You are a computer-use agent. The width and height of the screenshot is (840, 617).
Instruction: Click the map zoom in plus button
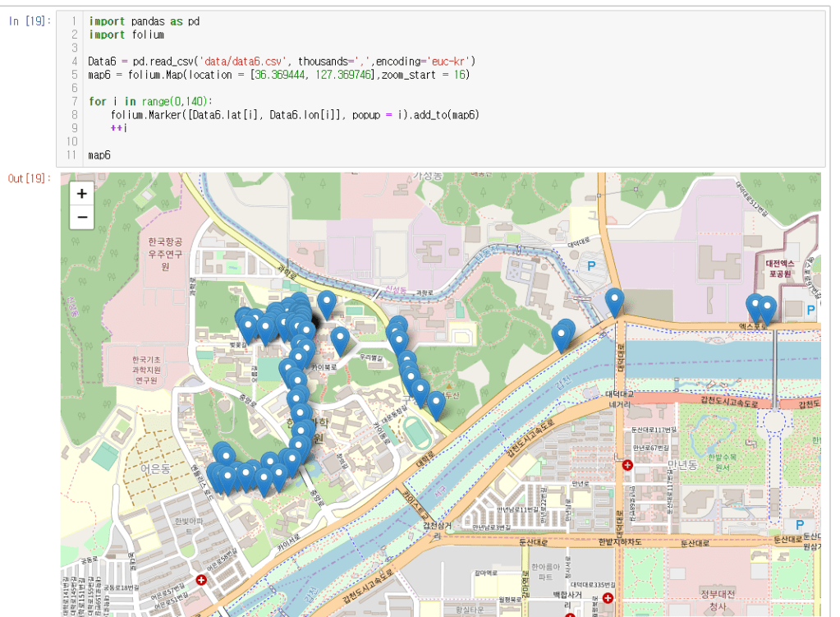click(81, 194)
